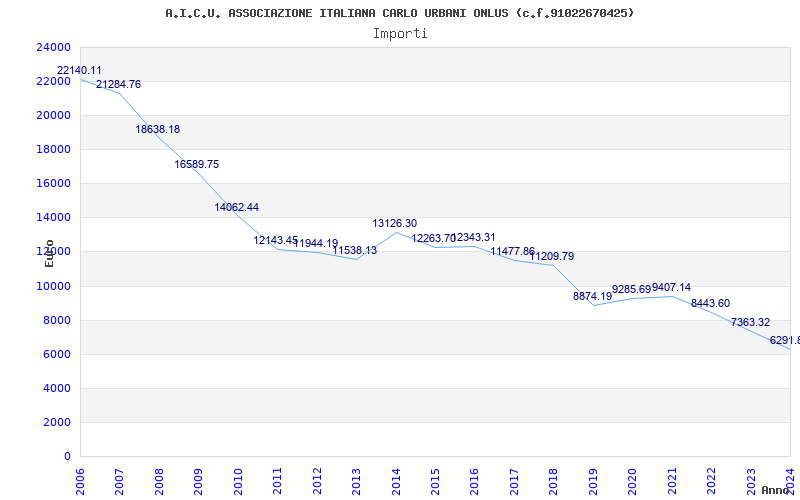
Task: Click the data label 13126.30
Action: point(394,223)
